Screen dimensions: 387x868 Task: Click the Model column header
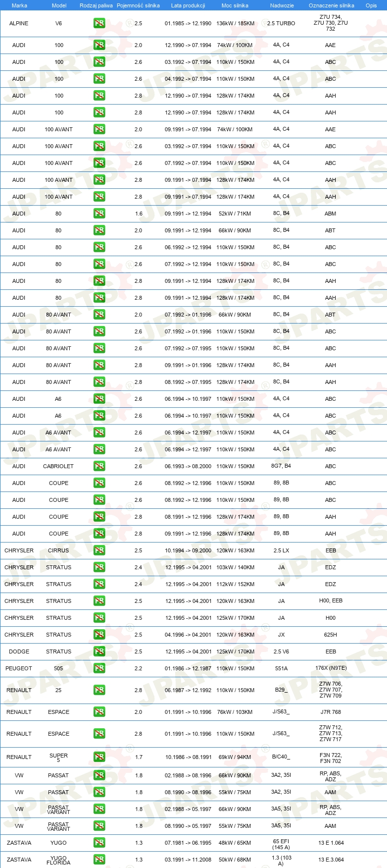[59, 5]
